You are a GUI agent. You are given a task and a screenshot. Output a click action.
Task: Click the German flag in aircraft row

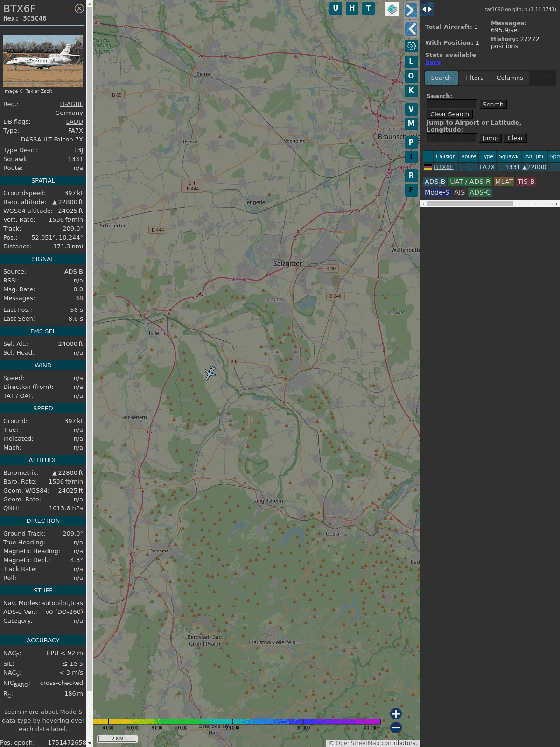click(x=428, y=167)
